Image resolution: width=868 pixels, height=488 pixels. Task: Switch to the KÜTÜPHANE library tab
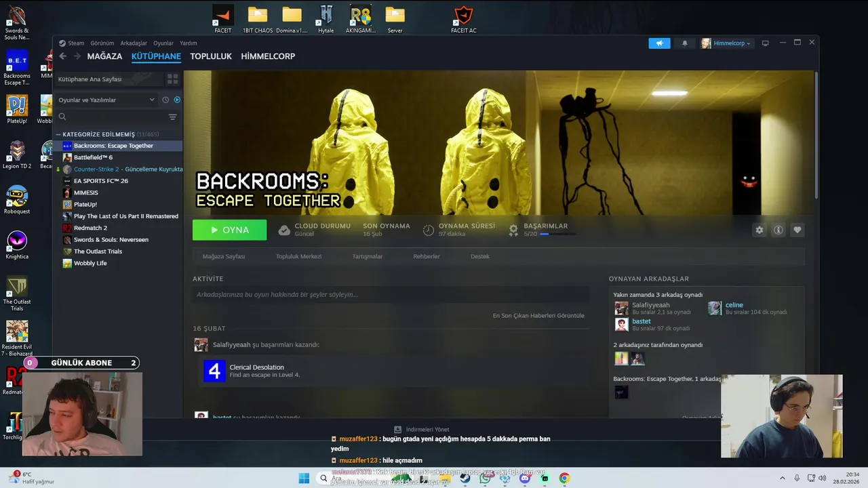coord(156,56)
